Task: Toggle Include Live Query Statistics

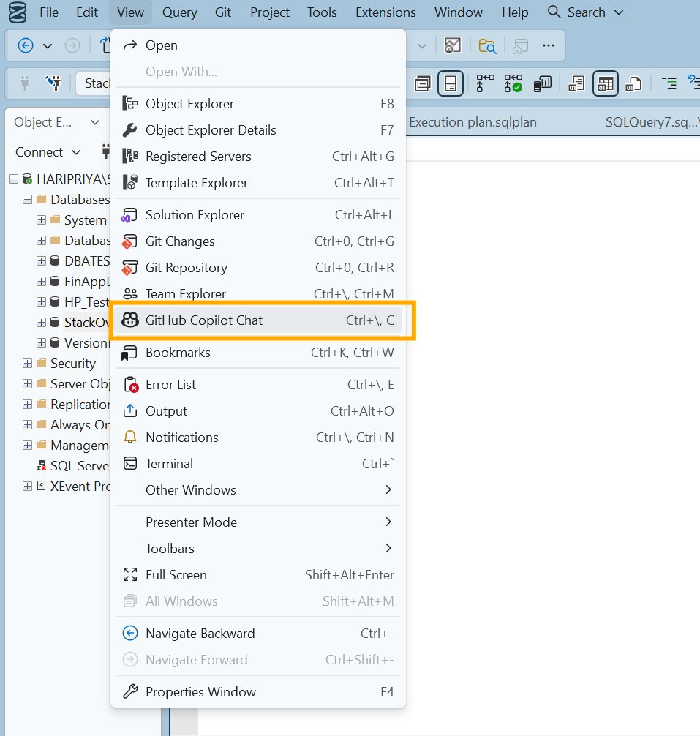Action: 543,84
